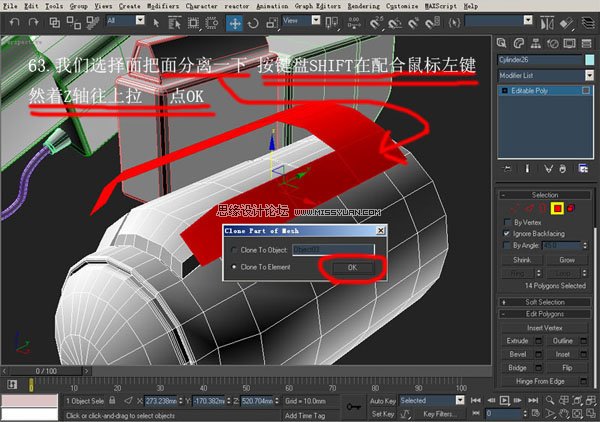
Task: Click the Align tool icon
Action: (566, 24)
